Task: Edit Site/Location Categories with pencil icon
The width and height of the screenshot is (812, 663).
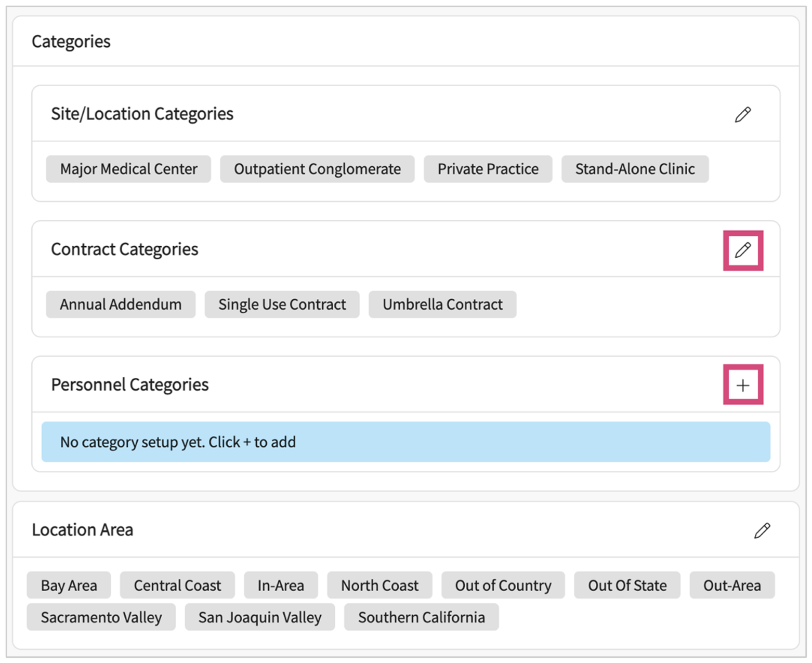Action: 742,114
